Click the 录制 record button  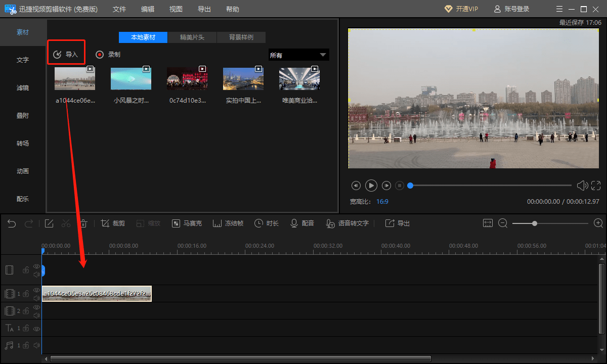[108, 55]
